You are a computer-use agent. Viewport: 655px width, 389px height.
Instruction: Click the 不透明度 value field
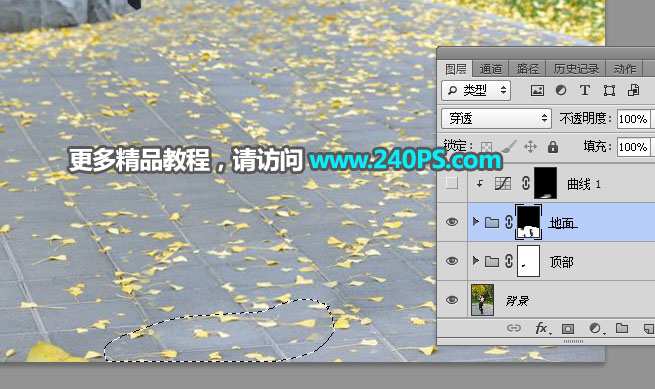(633, 119)
